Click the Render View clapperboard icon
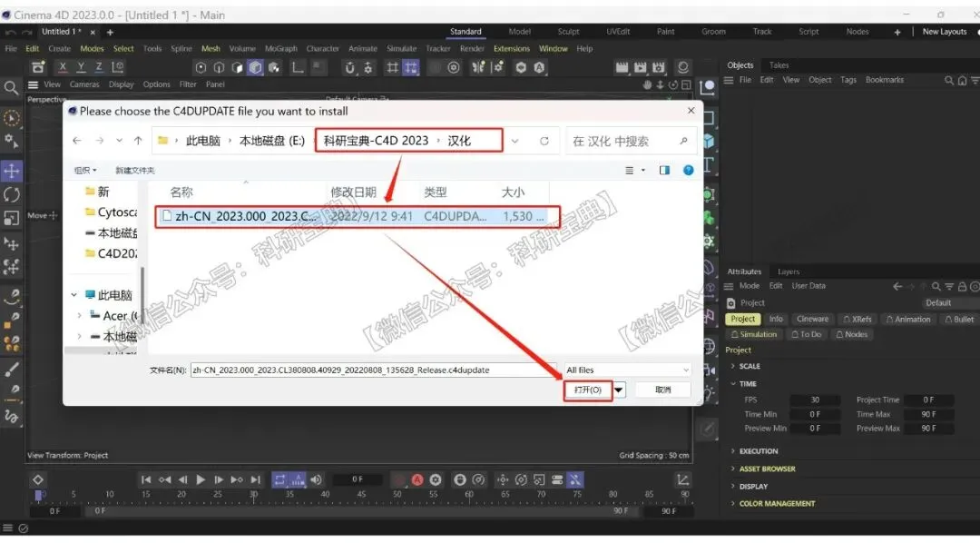Viewport: 980px width, 543px height. pos(622,67)
